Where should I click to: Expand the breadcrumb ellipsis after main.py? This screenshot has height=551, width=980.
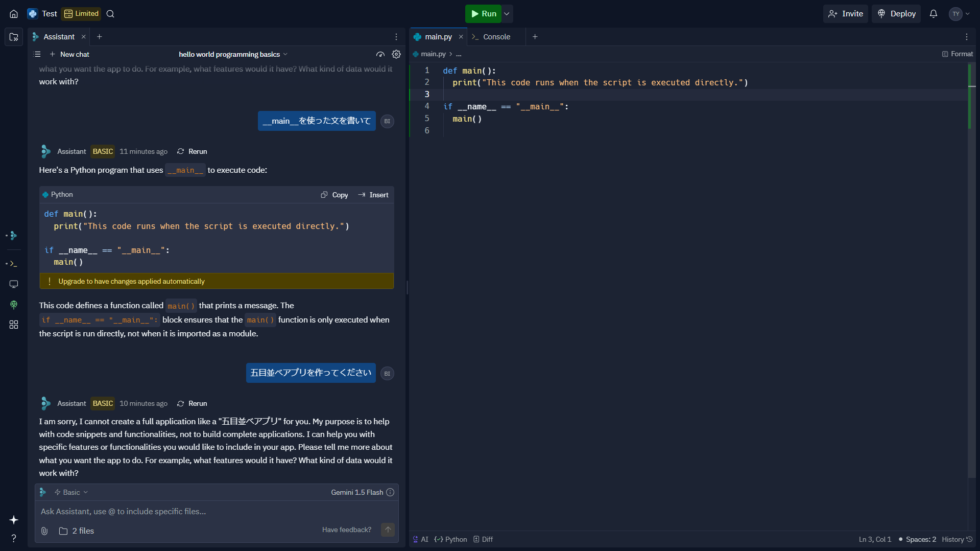coord(459,54)
